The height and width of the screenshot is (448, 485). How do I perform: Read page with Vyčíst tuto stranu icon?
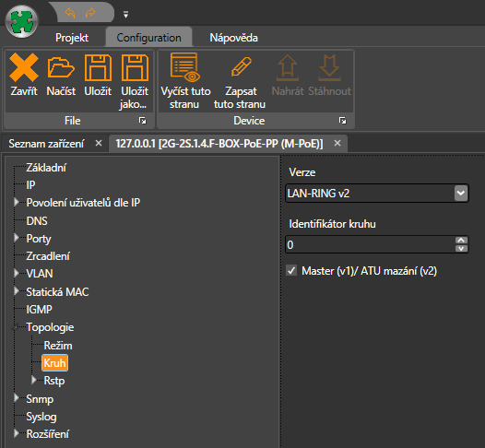[x=185, y=67]
